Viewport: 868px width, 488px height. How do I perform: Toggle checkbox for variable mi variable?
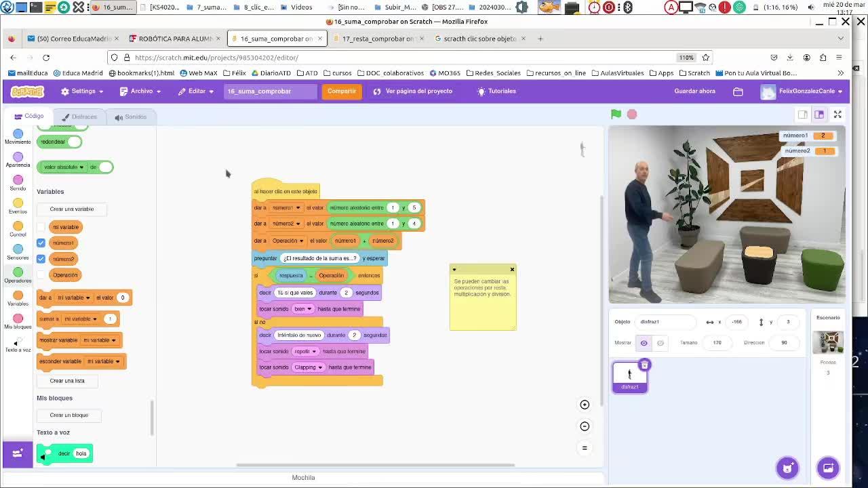pos(41,227)
